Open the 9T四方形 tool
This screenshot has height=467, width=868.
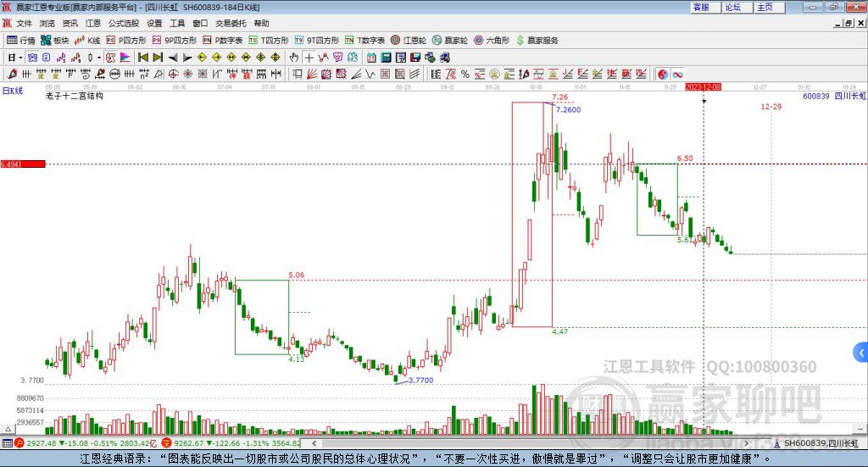[x=317, y=41]
